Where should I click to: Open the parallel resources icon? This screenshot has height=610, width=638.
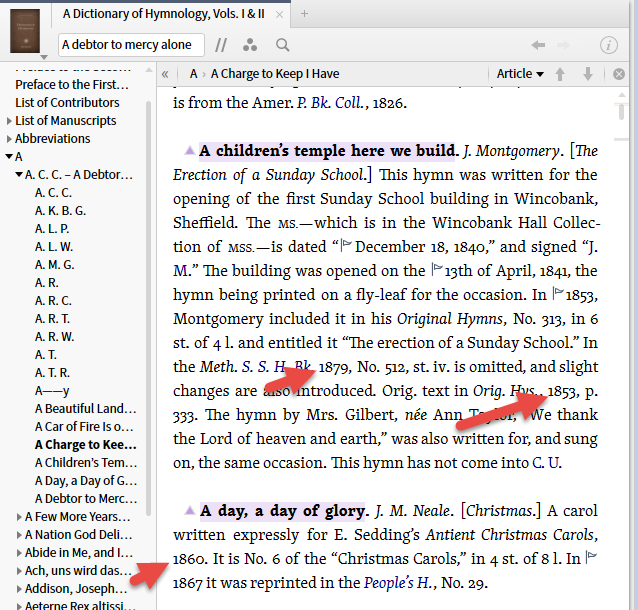(221, 45)
